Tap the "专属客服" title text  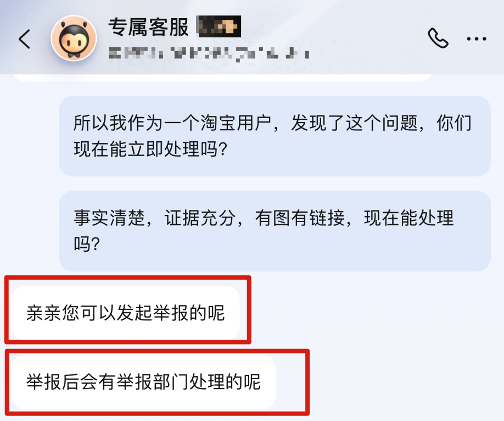148,27
